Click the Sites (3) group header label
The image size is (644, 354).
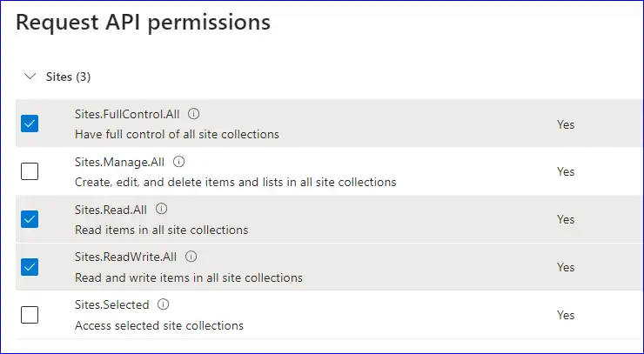68,77
